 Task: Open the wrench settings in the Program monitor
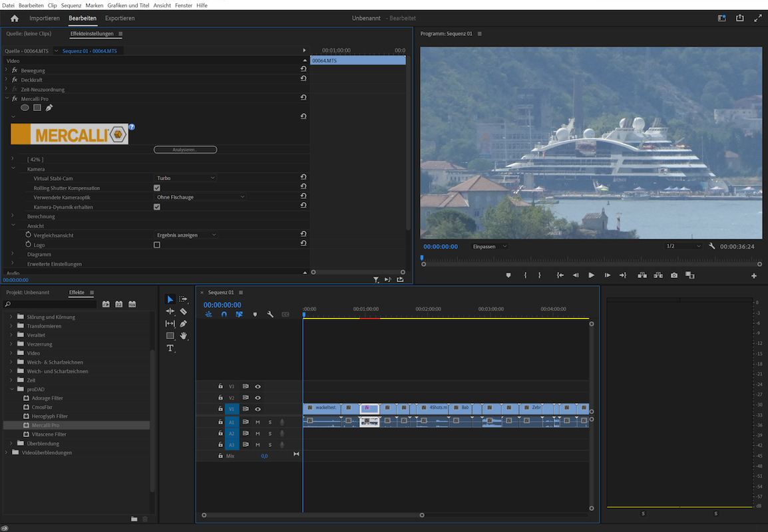click(711, 246)
